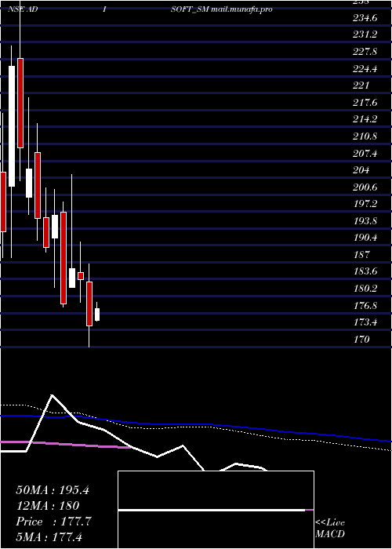Screen dimensions: 392x549
Task: Select the 5MA : 177.4 readout
Action: click(49, 536)
